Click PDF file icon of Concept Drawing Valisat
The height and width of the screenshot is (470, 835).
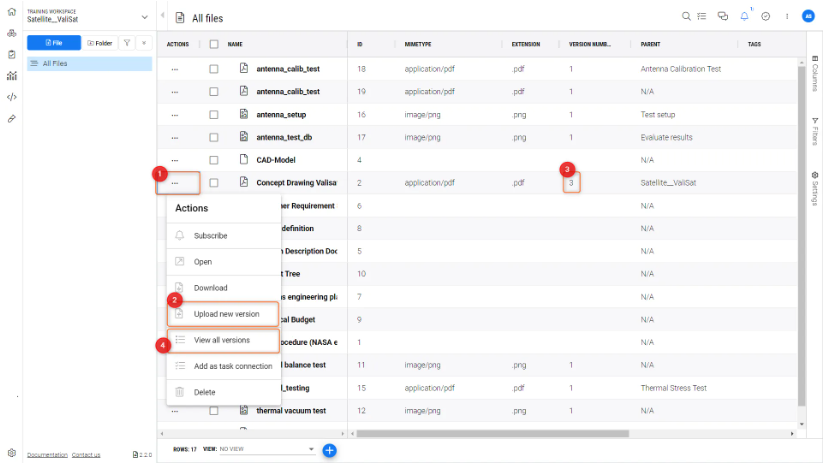(244, 182)
